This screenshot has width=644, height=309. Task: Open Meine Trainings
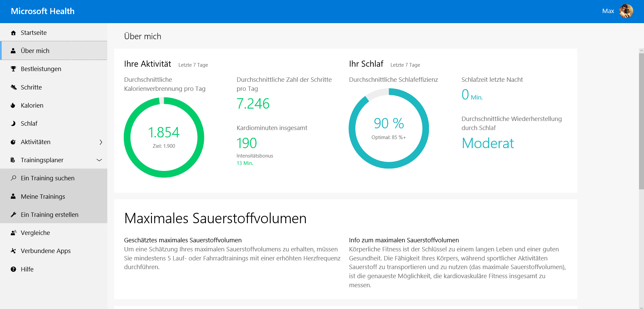(54, 196)
